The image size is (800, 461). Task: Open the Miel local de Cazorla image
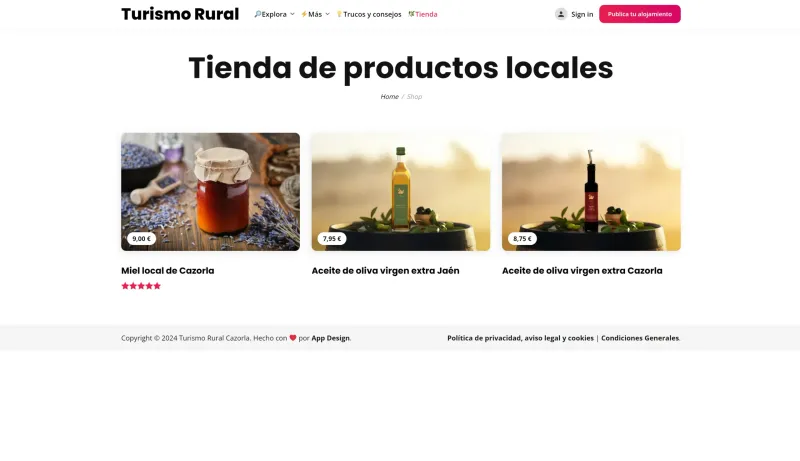[x=210, y=192]
